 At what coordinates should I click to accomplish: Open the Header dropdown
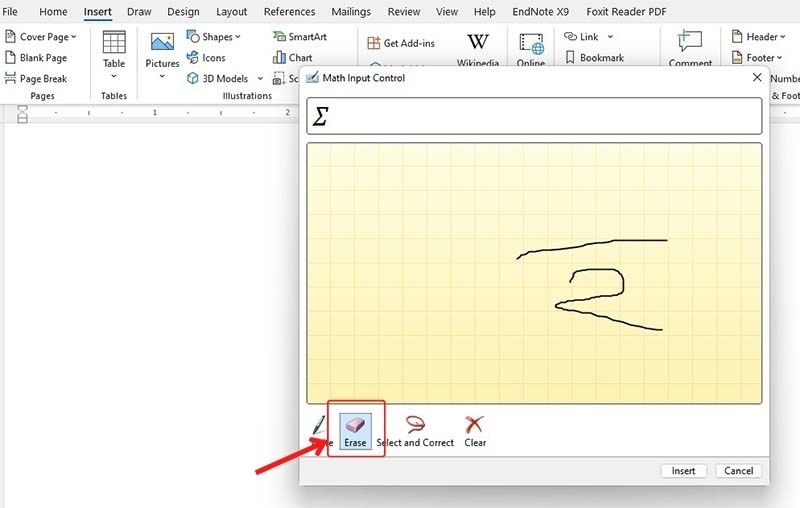click(758, 37)
